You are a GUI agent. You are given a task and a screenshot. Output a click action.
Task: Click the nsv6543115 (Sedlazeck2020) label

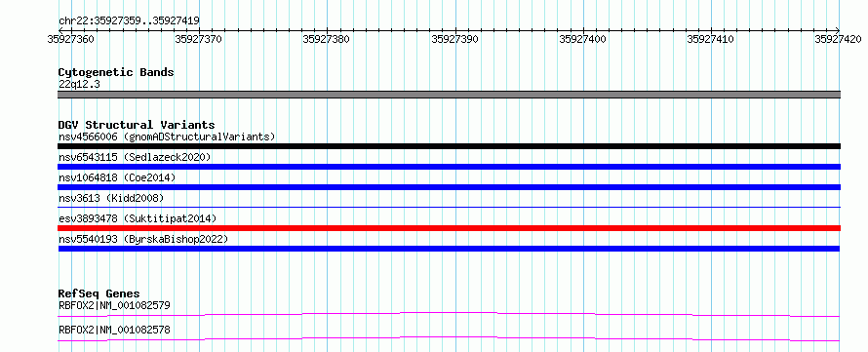(x=135, y=157)
